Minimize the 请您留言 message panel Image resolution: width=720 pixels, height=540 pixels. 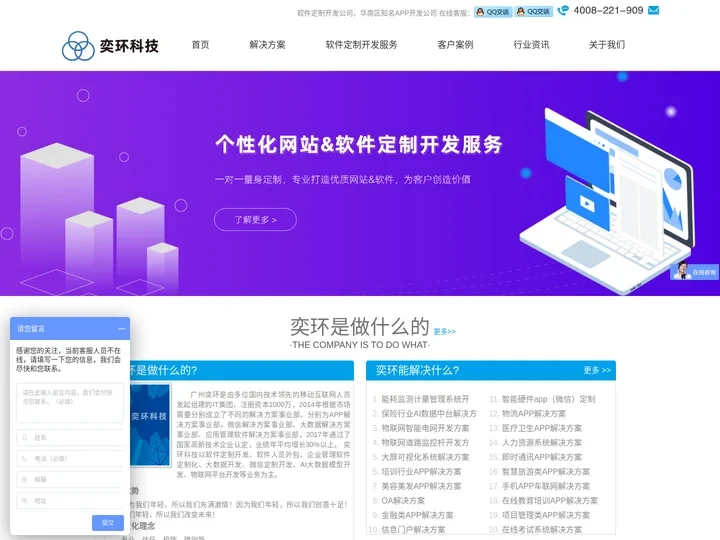click(x=121, y=329)
